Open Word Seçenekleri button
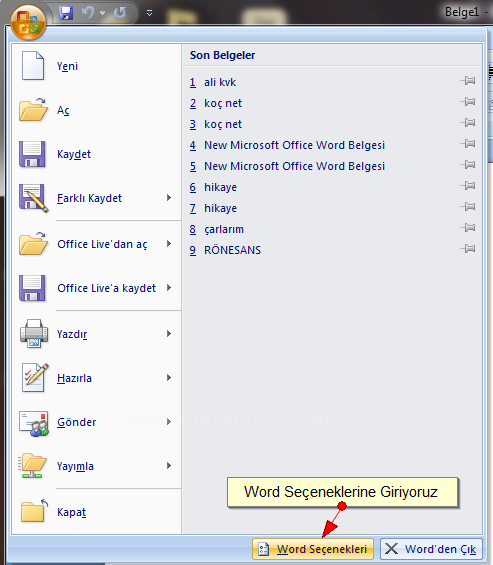 313,549
